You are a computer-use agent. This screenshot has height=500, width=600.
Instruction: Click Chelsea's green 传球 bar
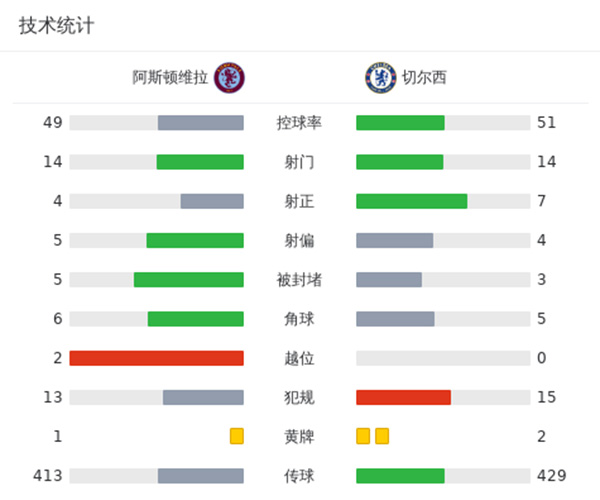click(400, 476)
